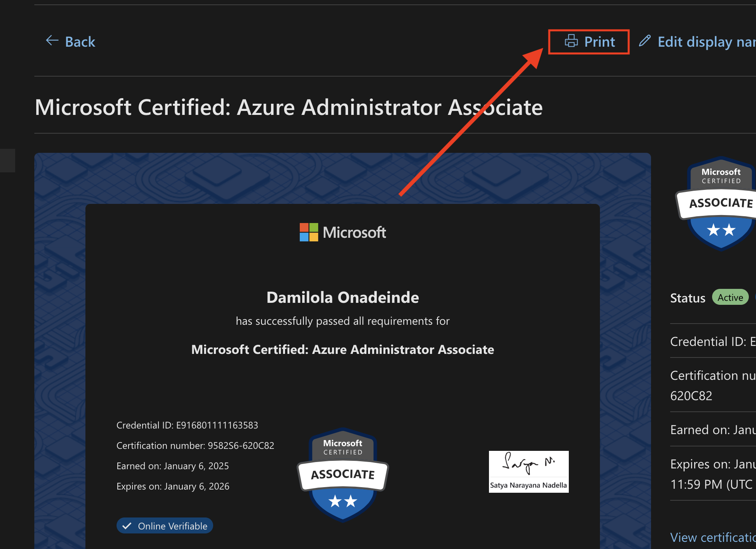Go back using the Back link
The image size is (756, 549).
pos(70,41)
